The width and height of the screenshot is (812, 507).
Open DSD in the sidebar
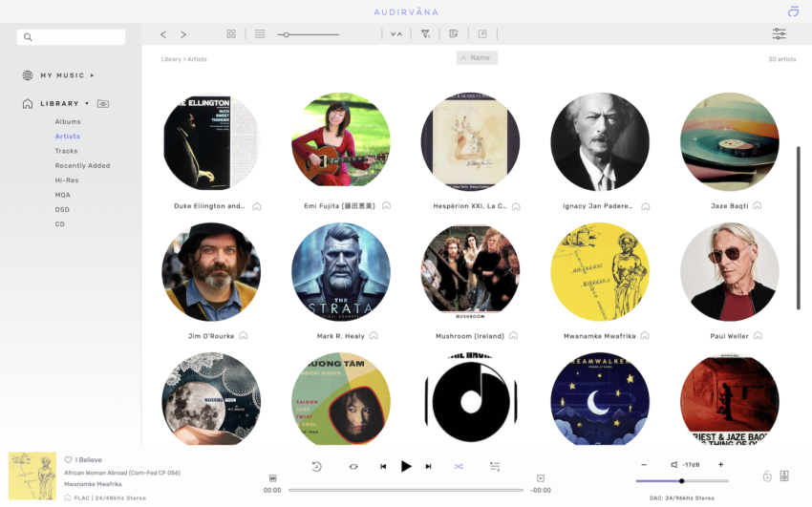[62, 209]
